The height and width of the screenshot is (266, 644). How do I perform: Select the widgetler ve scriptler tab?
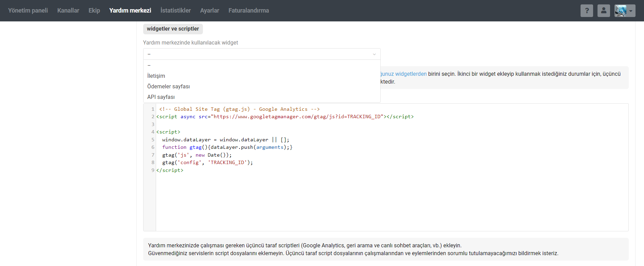point(173,29)
